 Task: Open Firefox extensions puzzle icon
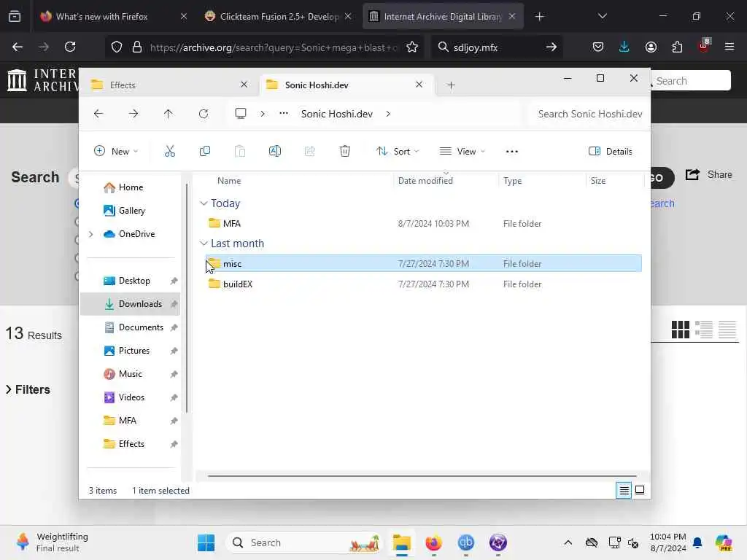pos(677,47)
